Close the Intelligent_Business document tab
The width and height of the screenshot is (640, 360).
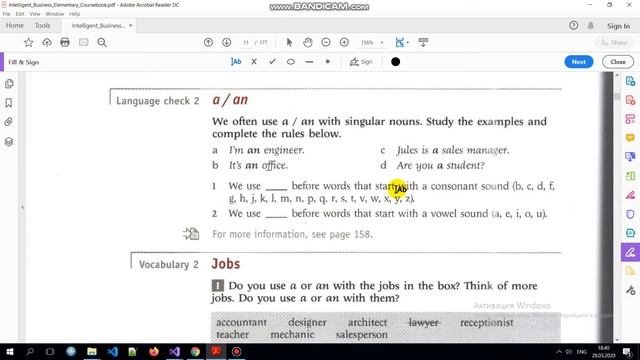pos(131,25)
